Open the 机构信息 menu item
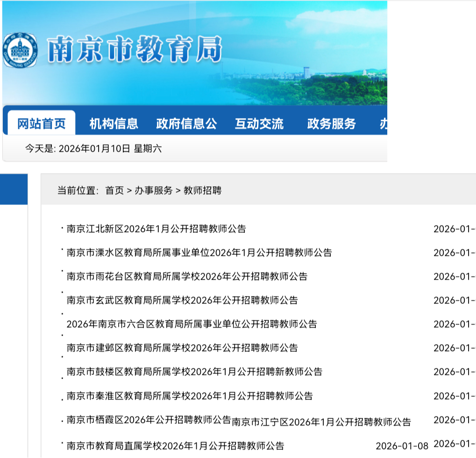This screenshot has width=476, height=458. tap(114, 124)
